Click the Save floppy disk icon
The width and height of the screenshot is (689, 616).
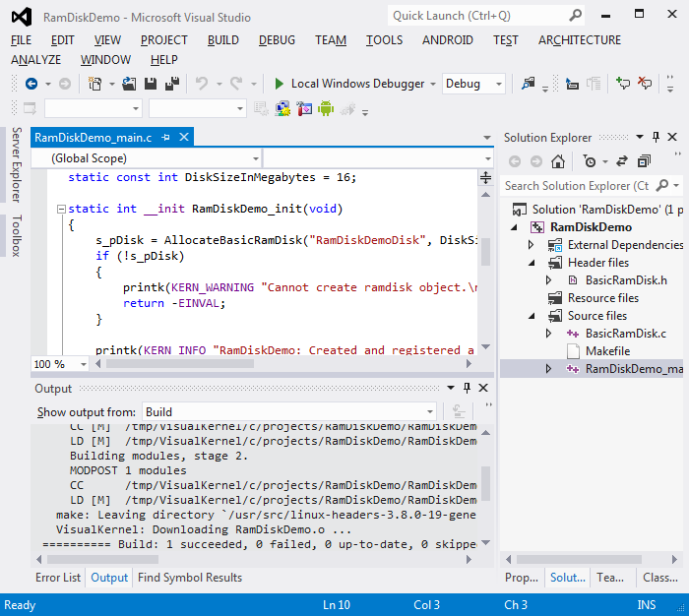tap(151, 84)
